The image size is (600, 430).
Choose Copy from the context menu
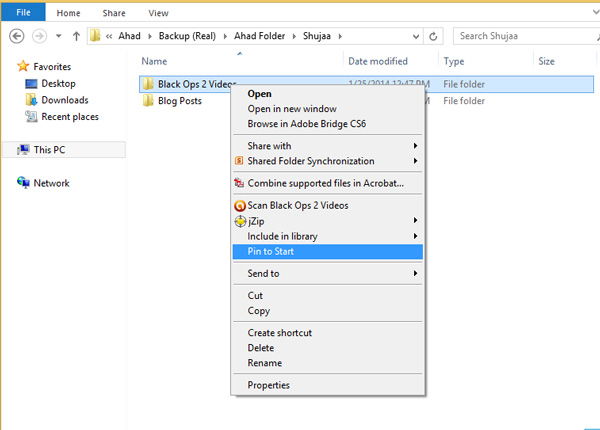(328, 311)
